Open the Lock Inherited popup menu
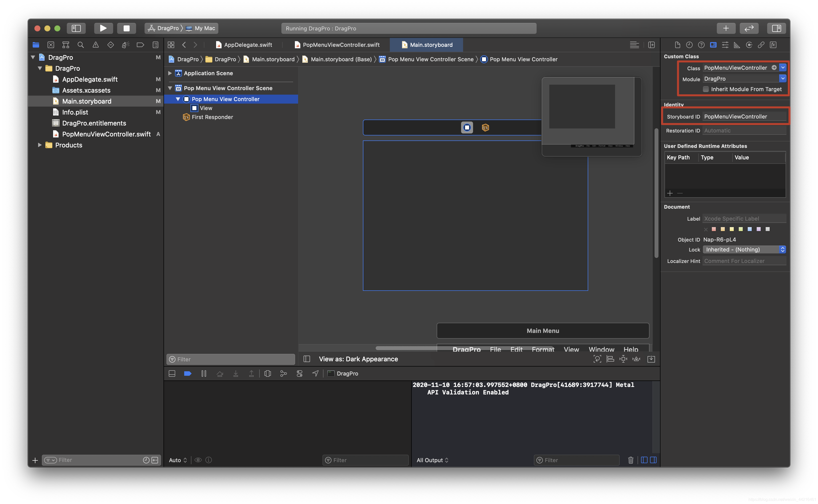Image resolution: width=818 pixels, height=504 pixels. (x=744, y=249)
